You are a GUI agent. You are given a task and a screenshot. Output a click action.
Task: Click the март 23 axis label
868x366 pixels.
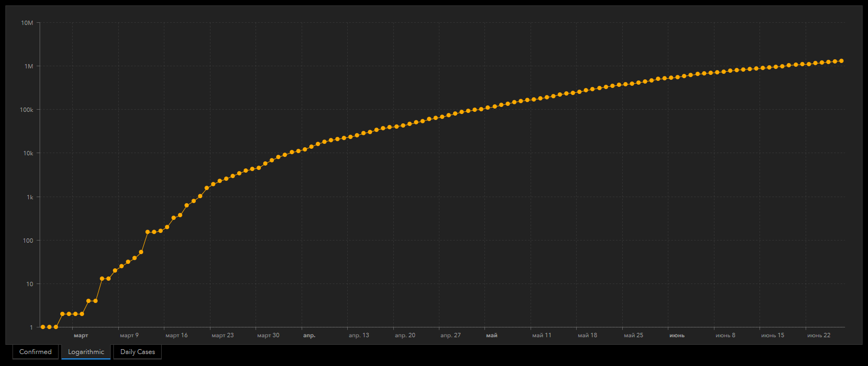click(222, 336)
